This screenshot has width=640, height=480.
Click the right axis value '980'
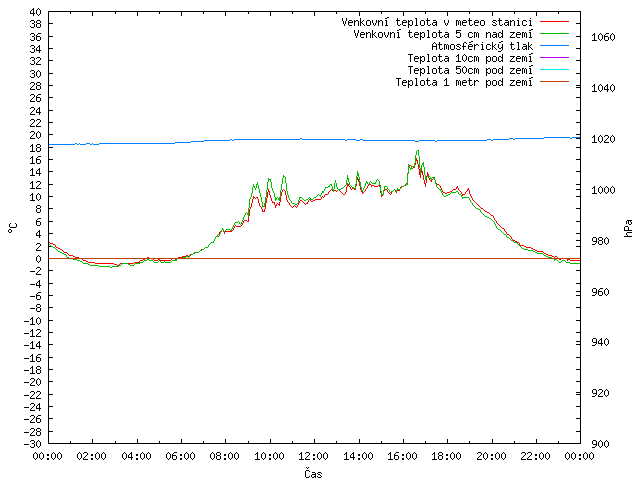coord(600,241)
